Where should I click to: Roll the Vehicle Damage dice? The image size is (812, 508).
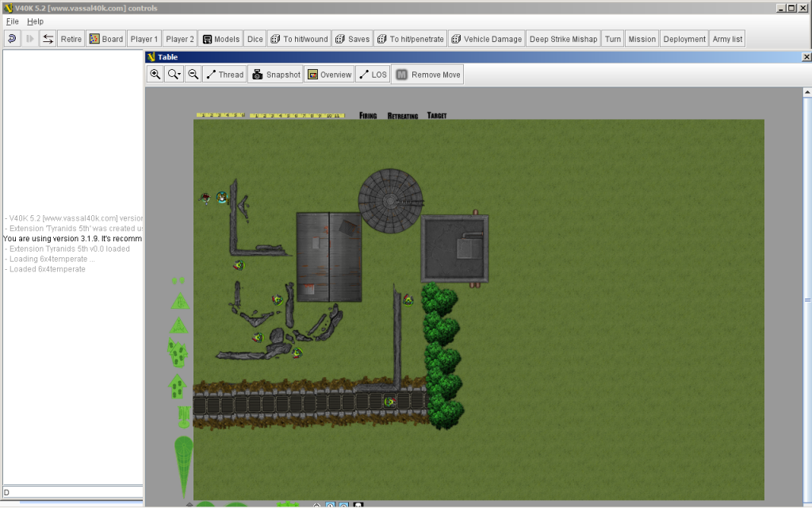pos(487,39)
